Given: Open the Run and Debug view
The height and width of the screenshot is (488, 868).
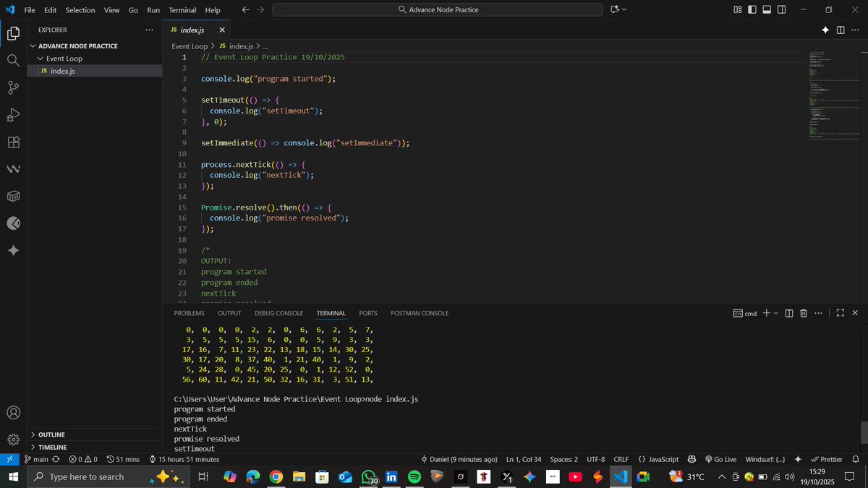Looking at the screenshot, I should [x=13, y=115].
